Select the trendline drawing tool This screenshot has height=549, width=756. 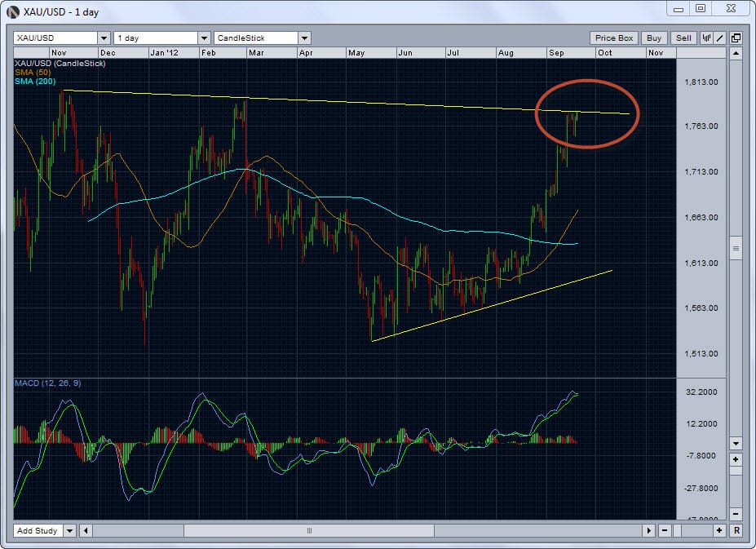pos(719,38)
